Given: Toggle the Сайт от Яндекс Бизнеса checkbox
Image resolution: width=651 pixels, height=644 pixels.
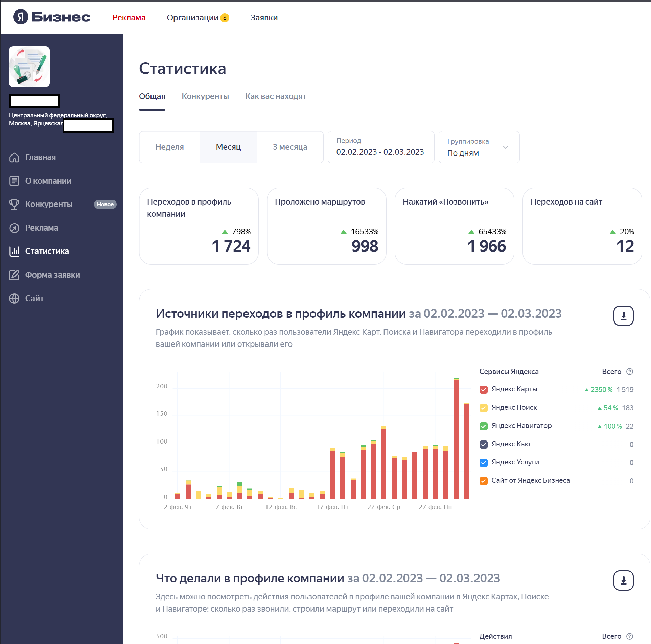Looking at the screenshot, I should (x=484, y=481).
